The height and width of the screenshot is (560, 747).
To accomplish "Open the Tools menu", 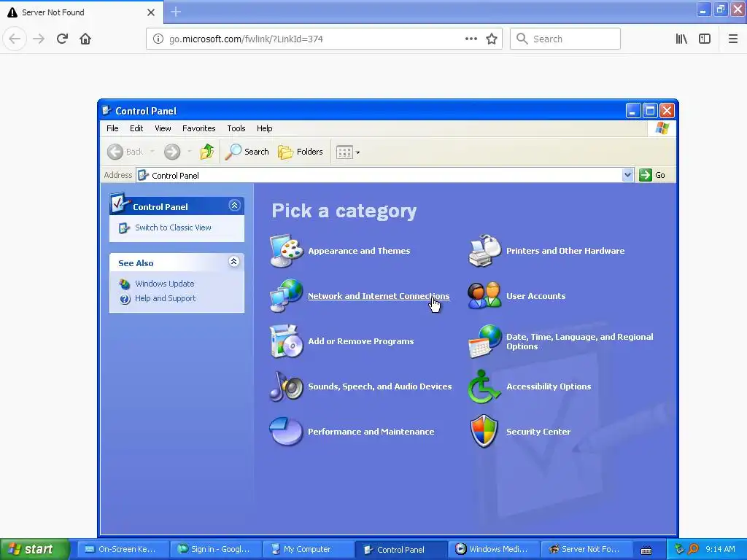I will (x=236, y=128).
